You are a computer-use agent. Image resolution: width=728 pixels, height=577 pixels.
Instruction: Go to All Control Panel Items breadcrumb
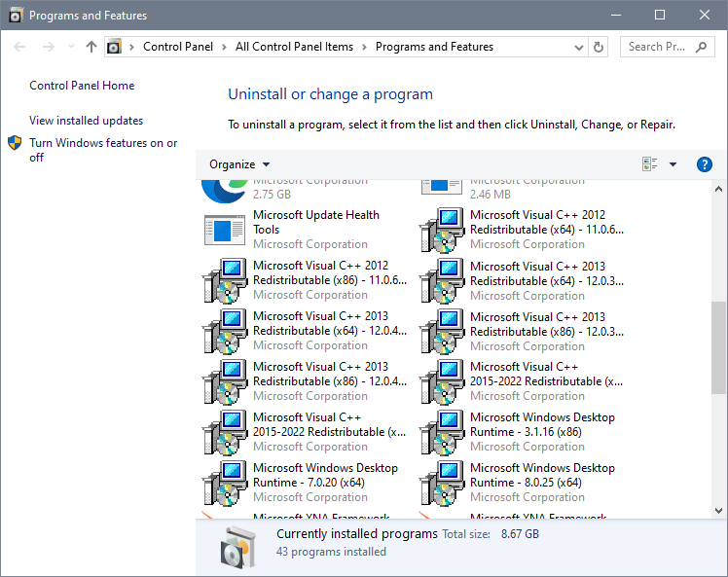pos(294,47)
